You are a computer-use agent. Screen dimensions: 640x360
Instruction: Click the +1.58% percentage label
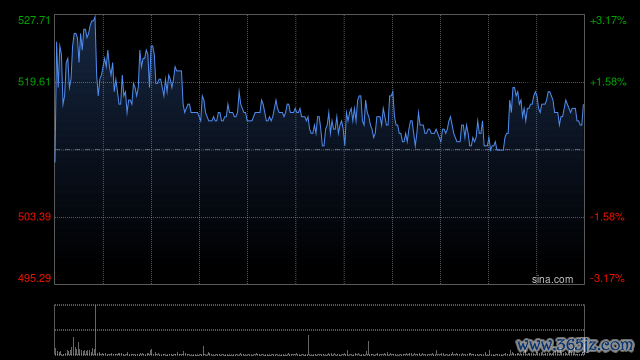pyautogui.click(x=608, y=82)
